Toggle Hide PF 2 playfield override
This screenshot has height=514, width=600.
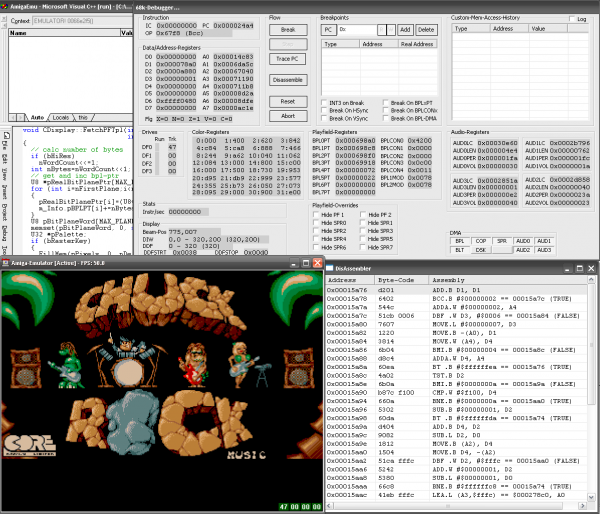click(363, 214)
